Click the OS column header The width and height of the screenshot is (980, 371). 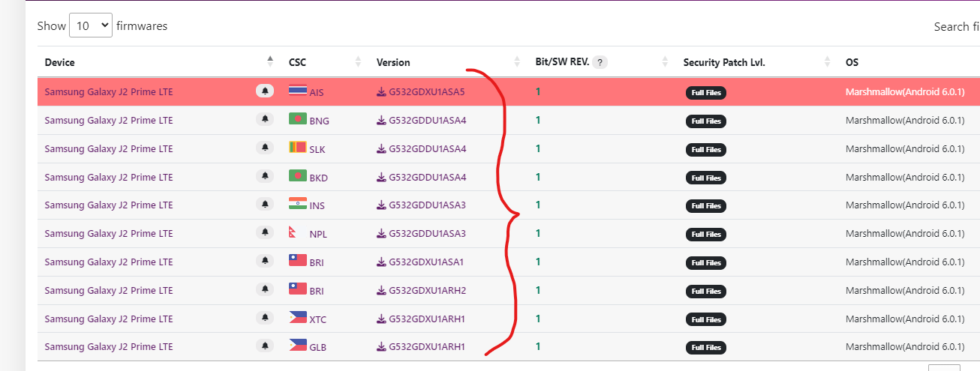point(852,62)
